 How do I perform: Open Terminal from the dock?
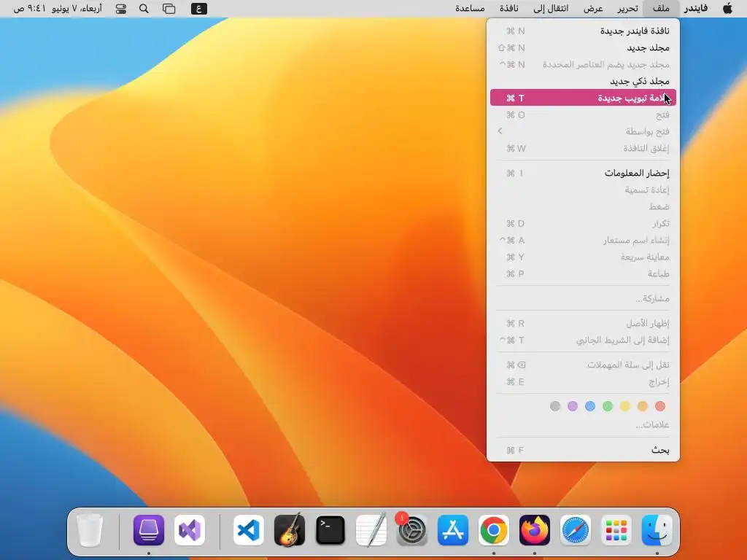coord(330,530)
